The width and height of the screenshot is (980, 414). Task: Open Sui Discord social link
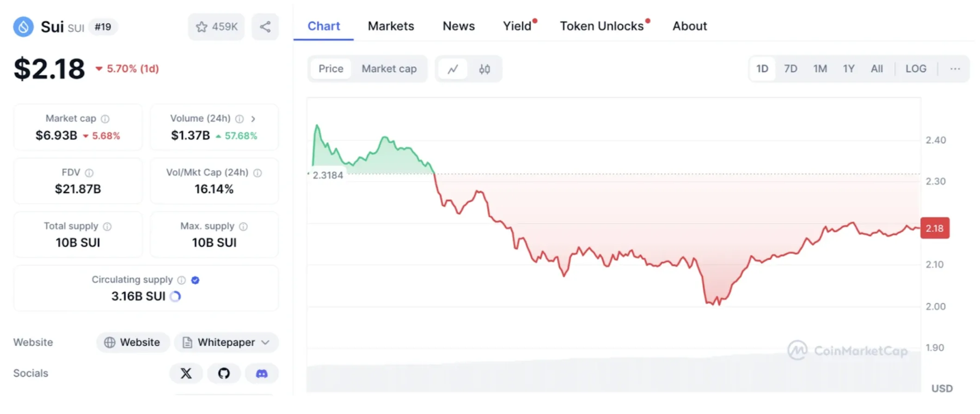pyautogui.click(x=262, y=373)
